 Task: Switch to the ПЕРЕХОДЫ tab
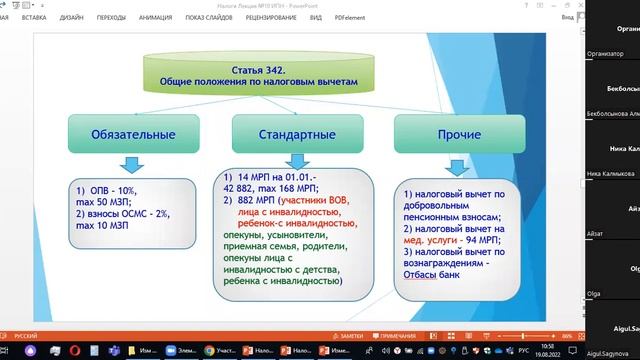point(111,18)
